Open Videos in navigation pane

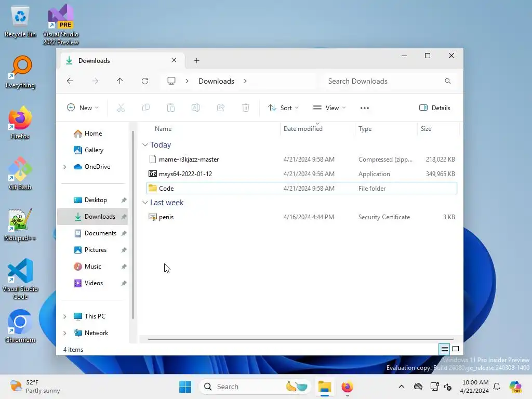(94, 283)
